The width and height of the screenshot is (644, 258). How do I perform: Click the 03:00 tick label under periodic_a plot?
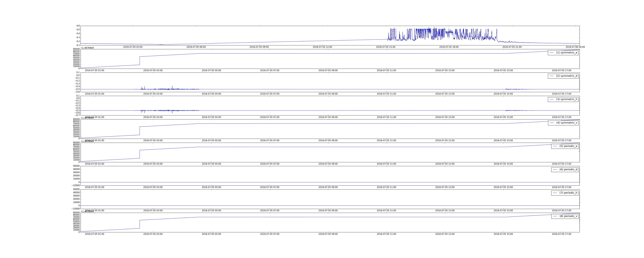(153, 164)
